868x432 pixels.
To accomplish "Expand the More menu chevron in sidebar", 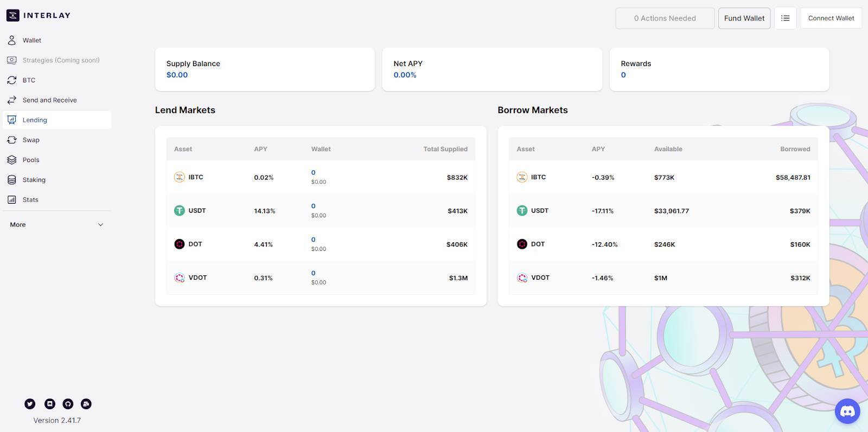I will (100, 224).
